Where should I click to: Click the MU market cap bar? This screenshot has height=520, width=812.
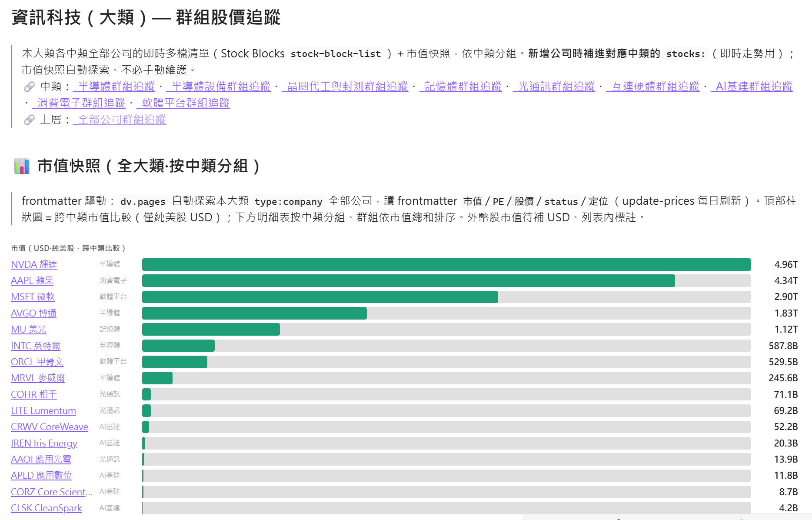(x=211, y=330)
